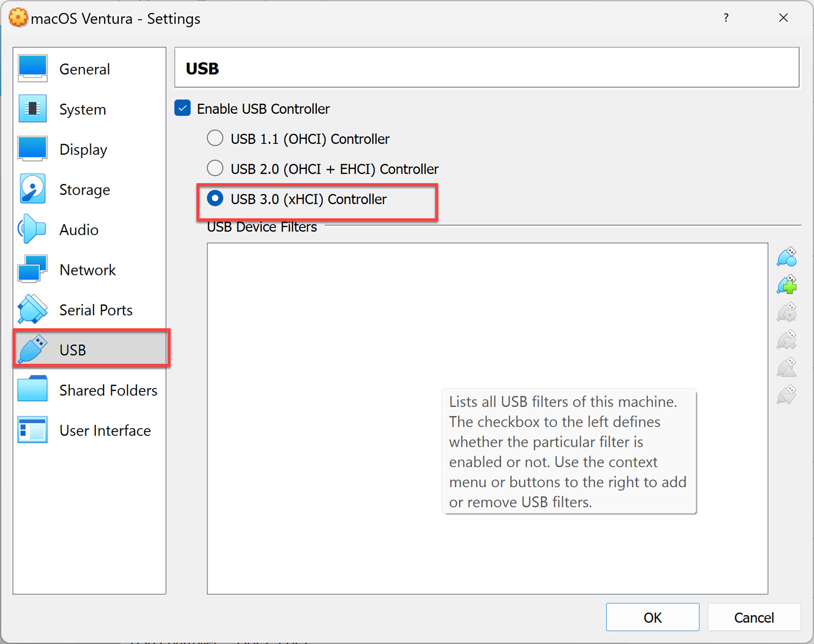Screen dimensions: 814x644
Task: Choose the USB 1.1 (OHCI) Controller
Action: pyautogui.click(x=215, y=138)
